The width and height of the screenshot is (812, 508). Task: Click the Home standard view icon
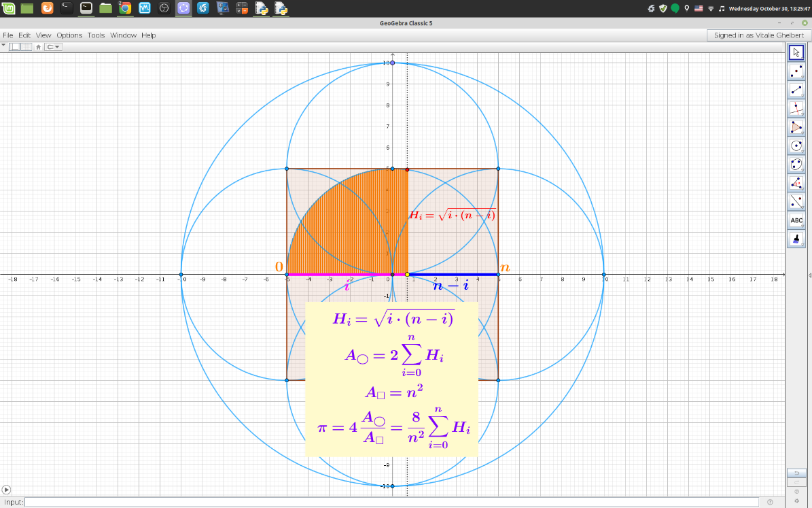point(38,47)
